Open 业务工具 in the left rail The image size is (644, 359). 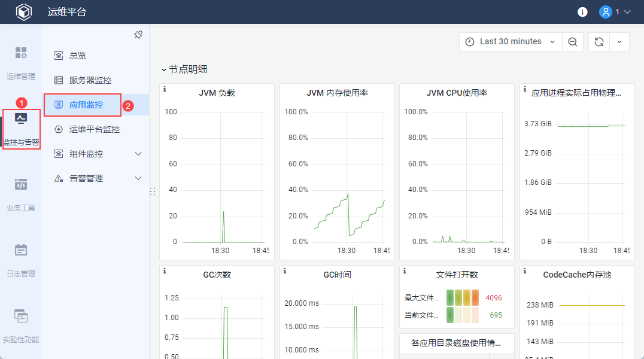point(21,195)
